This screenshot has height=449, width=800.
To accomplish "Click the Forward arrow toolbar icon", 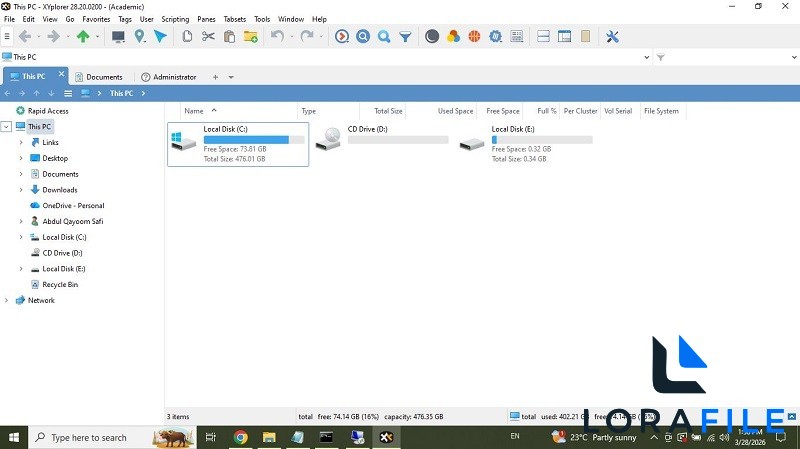I will pos(53,36).
